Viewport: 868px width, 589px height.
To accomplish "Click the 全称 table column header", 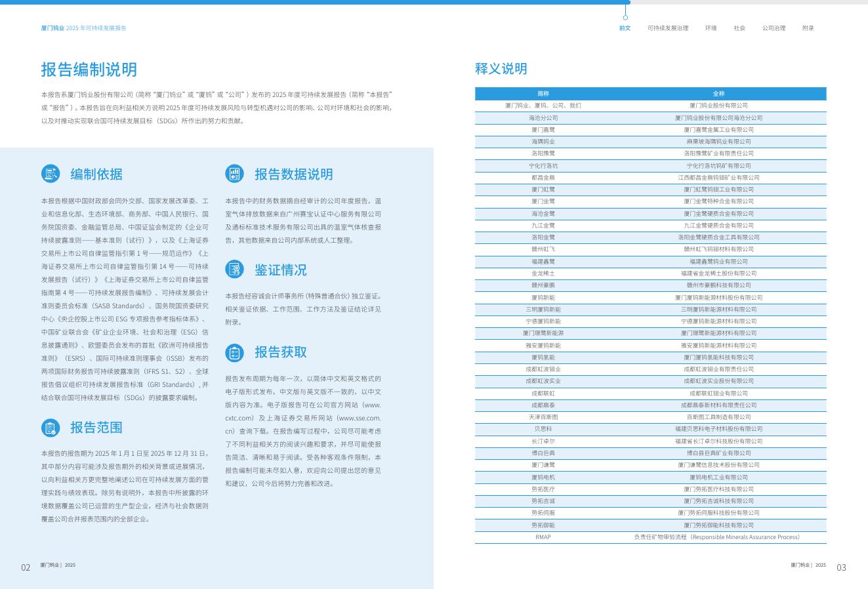I will (718, 93).
